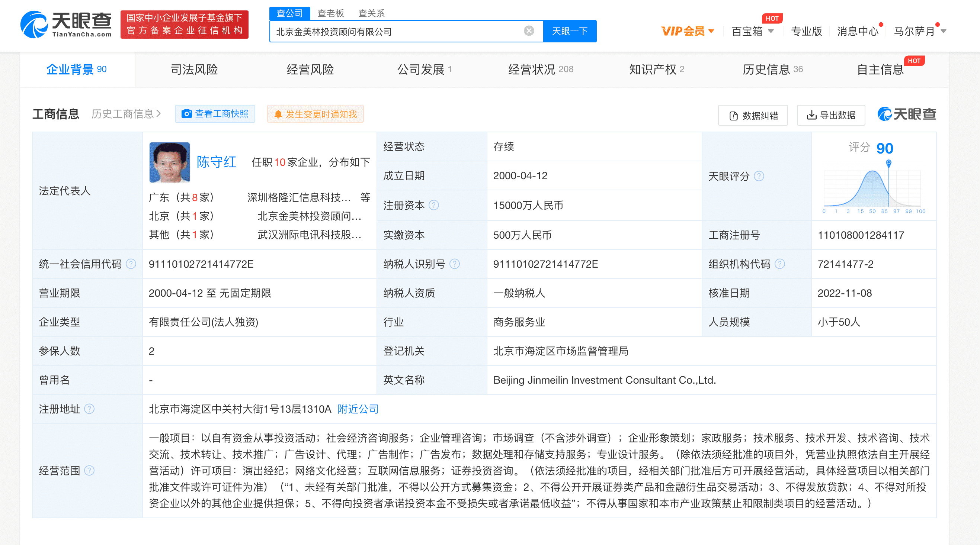
Task: Open help icon beside 组织机构代码
Action: click(779, 264)
